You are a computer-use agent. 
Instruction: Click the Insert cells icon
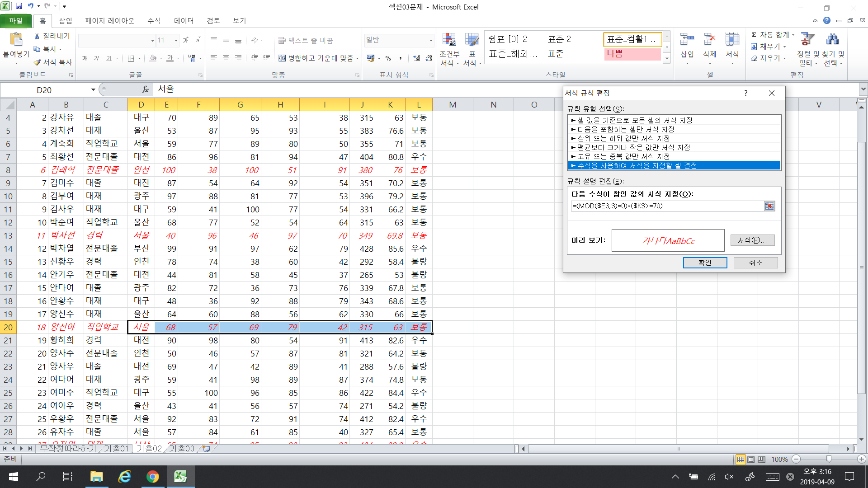687,40
